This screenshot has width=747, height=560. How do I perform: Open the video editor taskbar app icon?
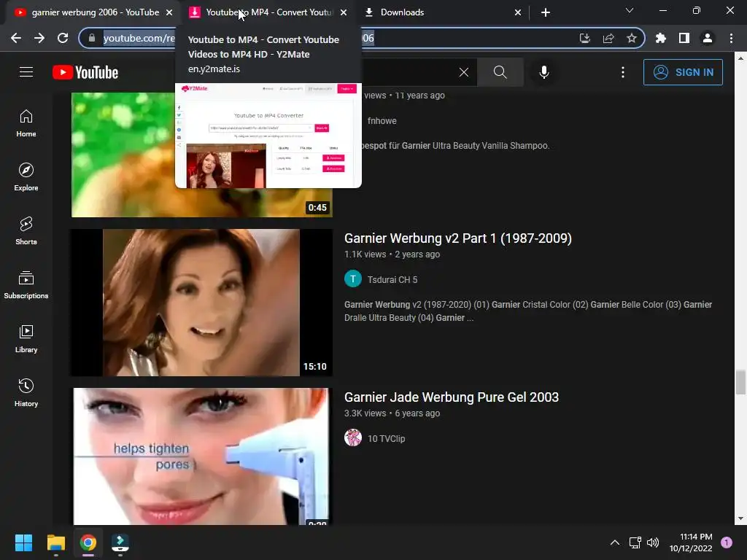click(120, 542)
